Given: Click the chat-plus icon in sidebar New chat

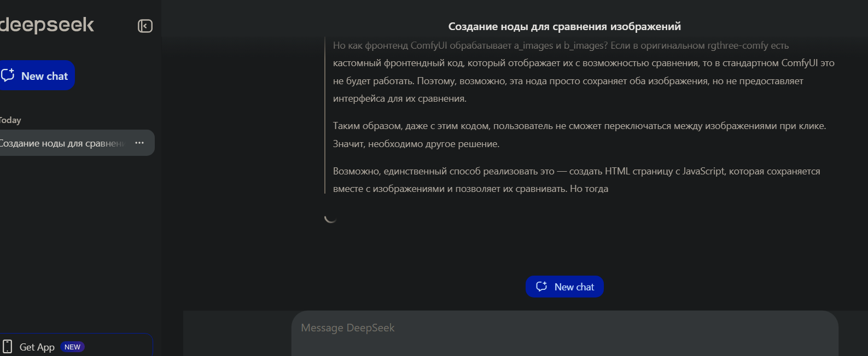Looking at the screenshot, I should coord(8,75).
